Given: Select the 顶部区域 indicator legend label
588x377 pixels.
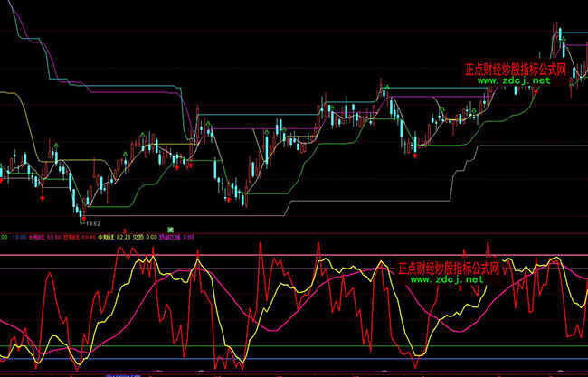Looking at the screenshot, I should click(x=173, y=237).
